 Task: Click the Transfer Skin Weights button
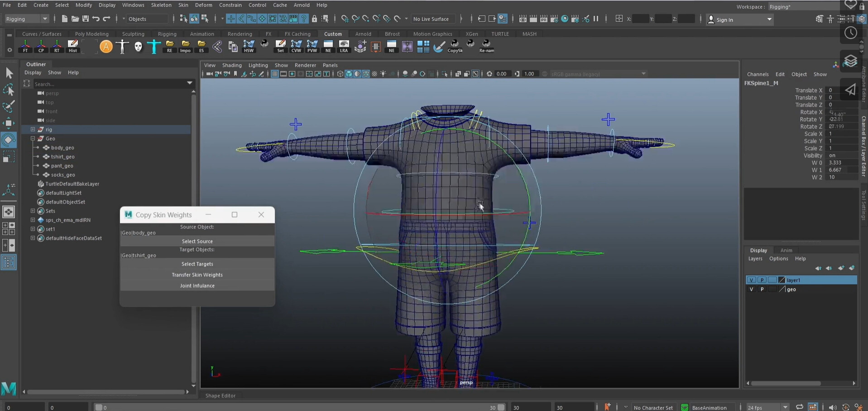pos(197,275)
